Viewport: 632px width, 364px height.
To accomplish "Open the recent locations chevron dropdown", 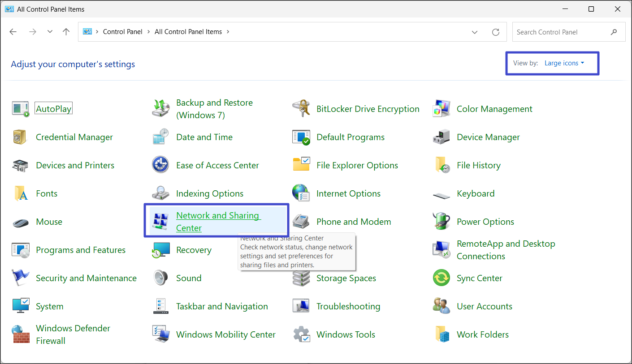I will [x=50, y=32].
